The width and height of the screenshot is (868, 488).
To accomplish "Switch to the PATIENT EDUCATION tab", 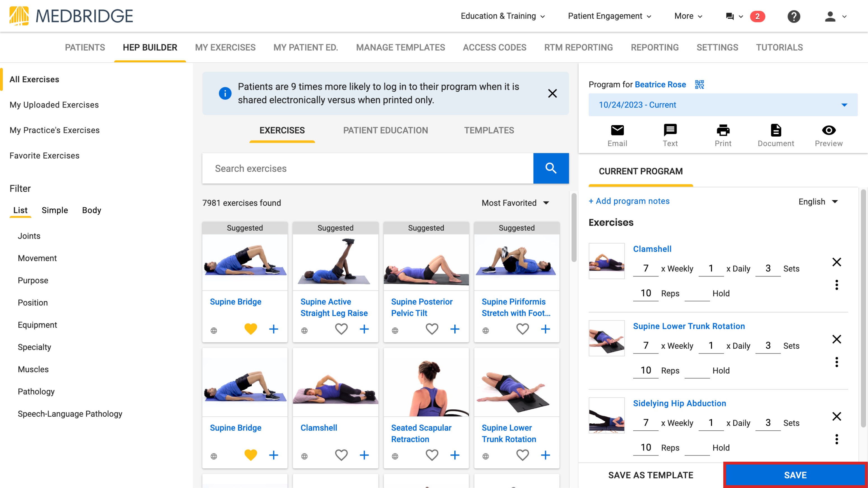I will [385, 130].
